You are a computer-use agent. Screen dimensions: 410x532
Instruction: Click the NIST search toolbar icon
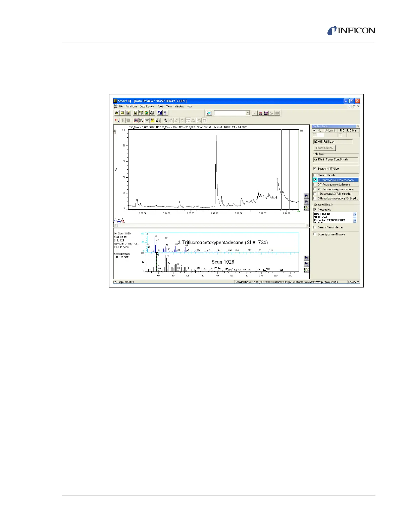point(147,120)
